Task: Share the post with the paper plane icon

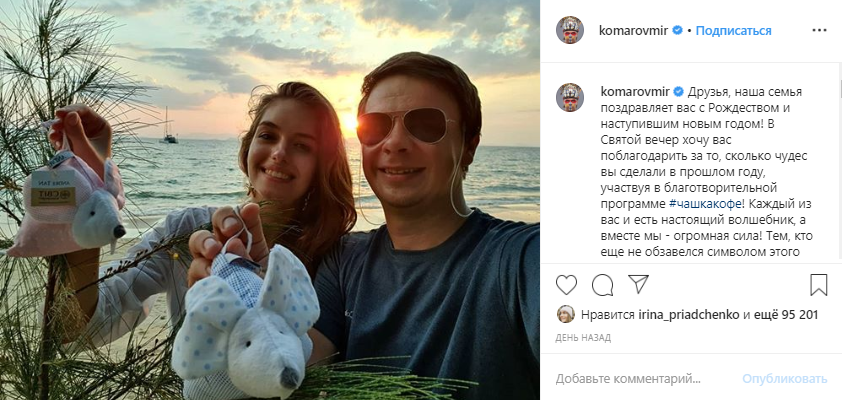Action: tap(636, 285)
